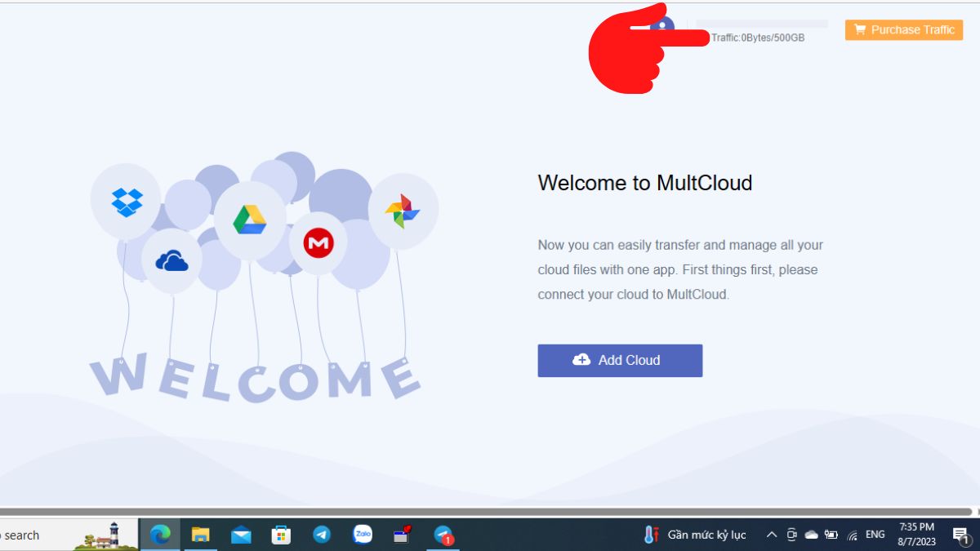Click the red MEGA balloon icon

click(x=318, y=241)
